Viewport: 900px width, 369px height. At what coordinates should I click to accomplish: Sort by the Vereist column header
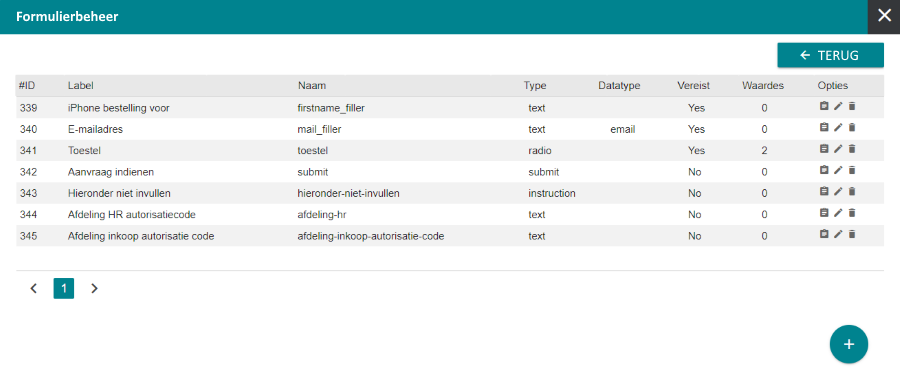pos(693,86)
